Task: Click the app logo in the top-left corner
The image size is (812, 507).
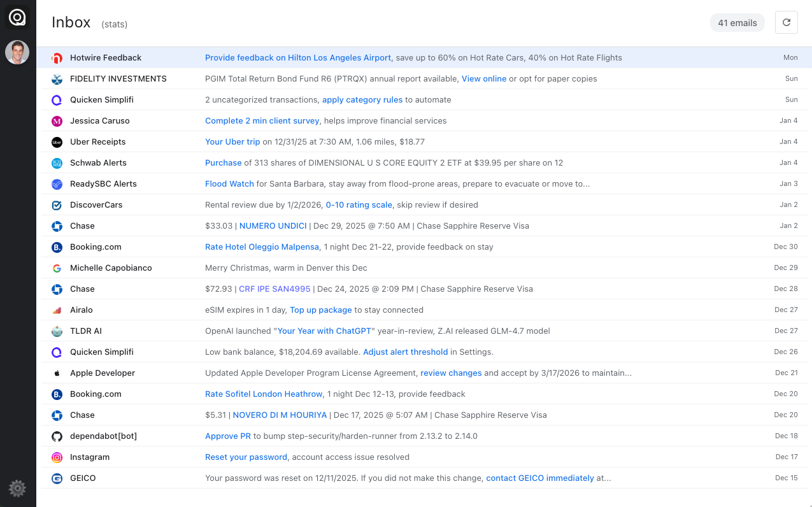Action: click(17, 17)
